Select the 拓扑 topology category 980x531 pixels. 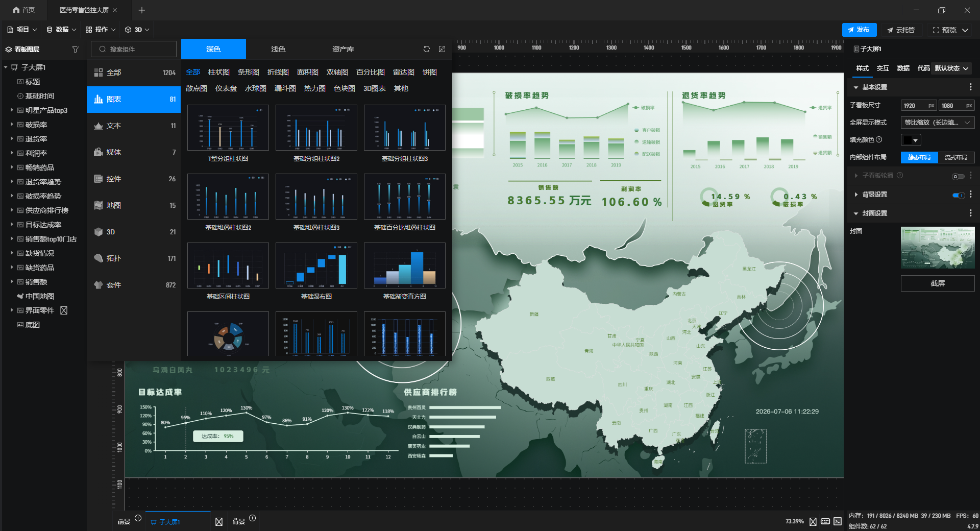[x=134, y=258]
